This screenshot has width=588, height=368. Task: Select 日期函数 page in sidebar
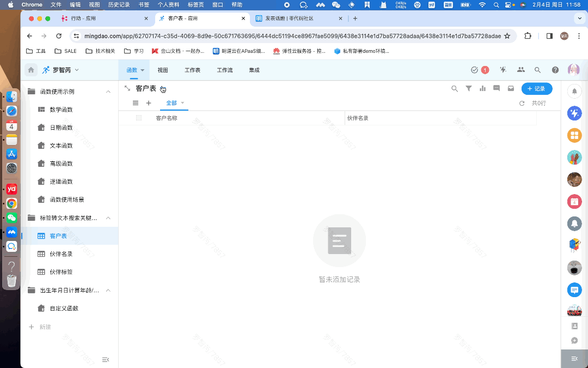coord(61,128)
